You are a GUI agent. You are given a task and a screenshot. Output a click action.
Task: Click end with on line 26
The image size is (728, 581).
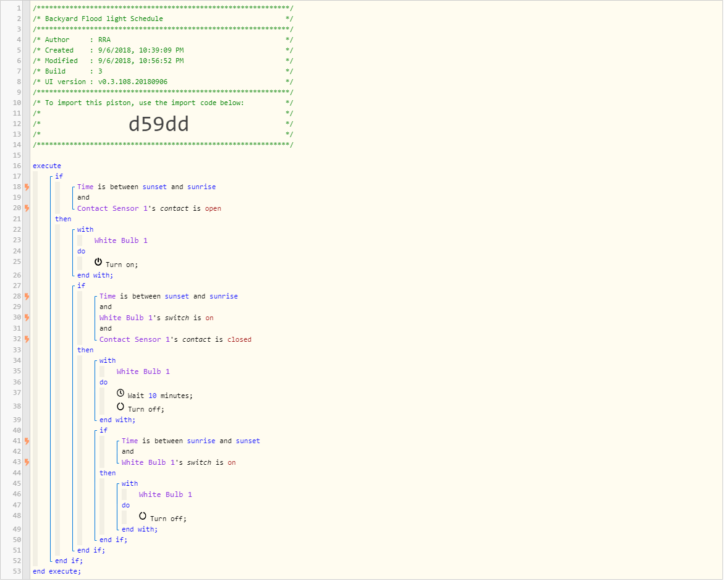(95, 276)
